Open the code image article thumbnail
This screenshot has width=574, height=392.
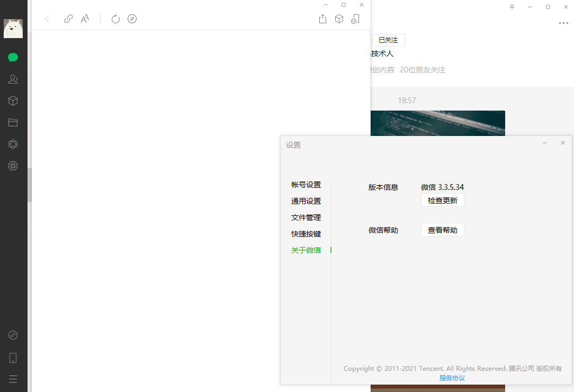[x=438, y=123]
